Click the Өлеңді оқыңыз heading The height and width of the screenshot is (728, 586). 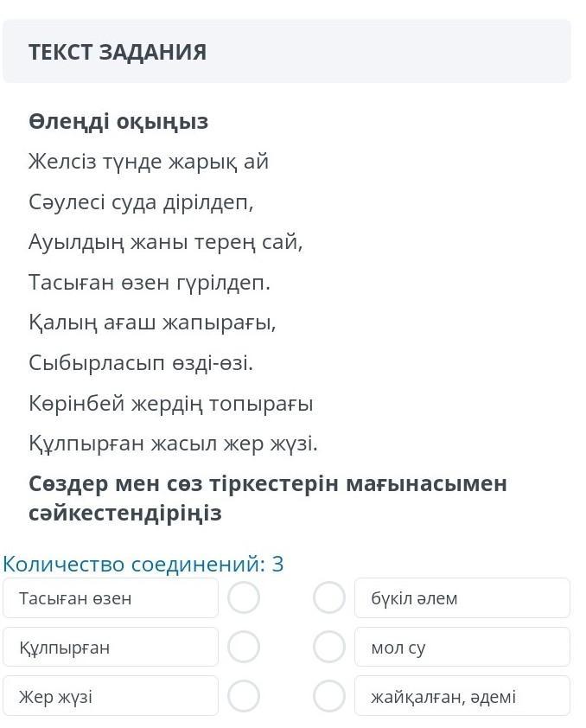118,122
